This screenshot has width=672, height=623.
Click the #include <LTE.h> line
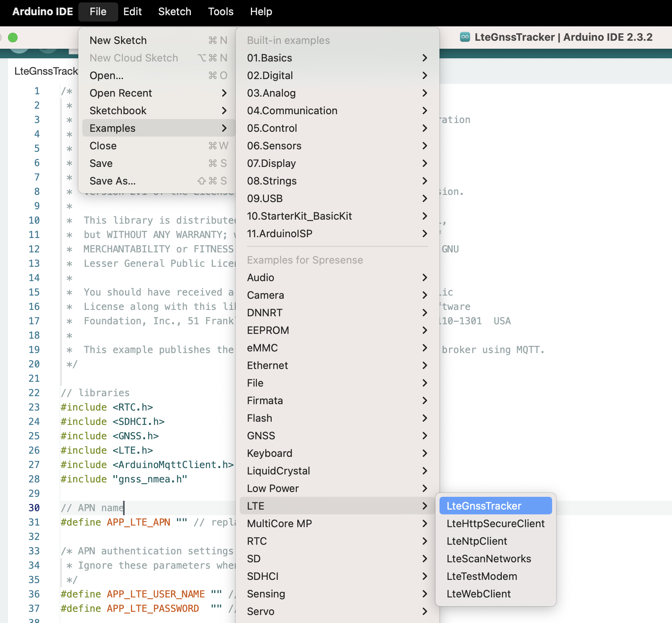107,450
